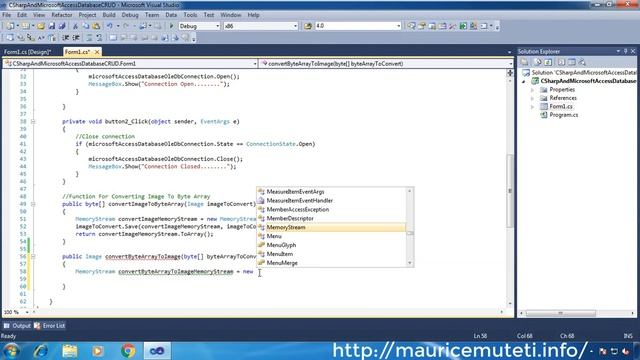Click the Windows Start orb

(x=11, y=351)
